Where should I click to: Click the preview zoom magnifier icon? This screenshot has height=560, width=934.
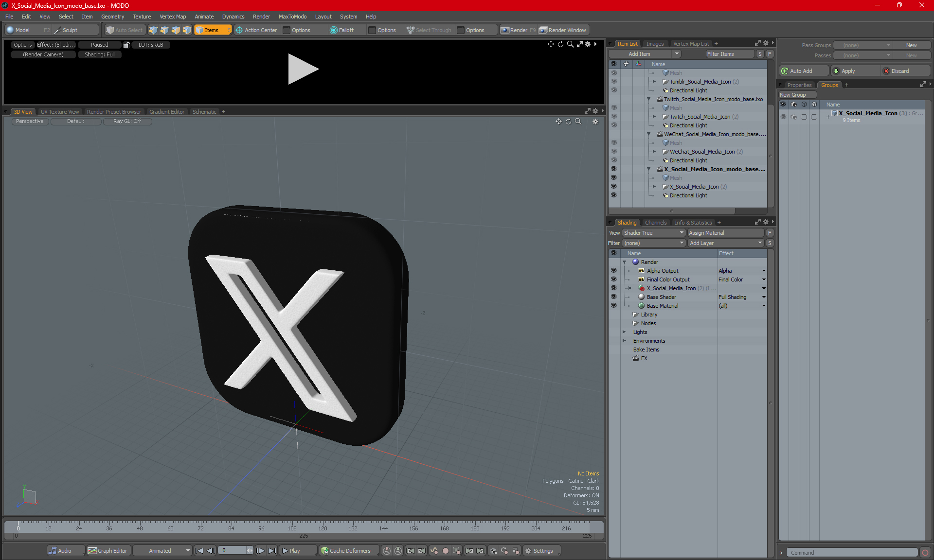570,44
